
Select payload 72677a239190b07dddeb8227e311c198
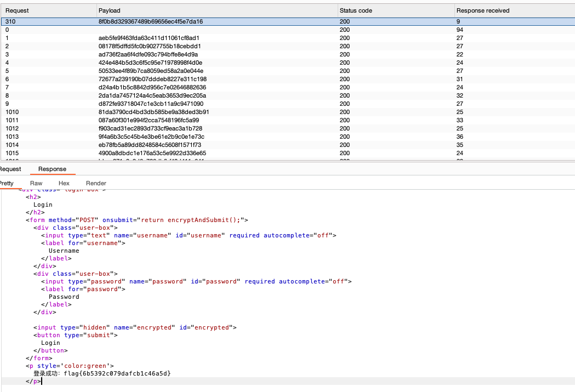coord(152,79)
